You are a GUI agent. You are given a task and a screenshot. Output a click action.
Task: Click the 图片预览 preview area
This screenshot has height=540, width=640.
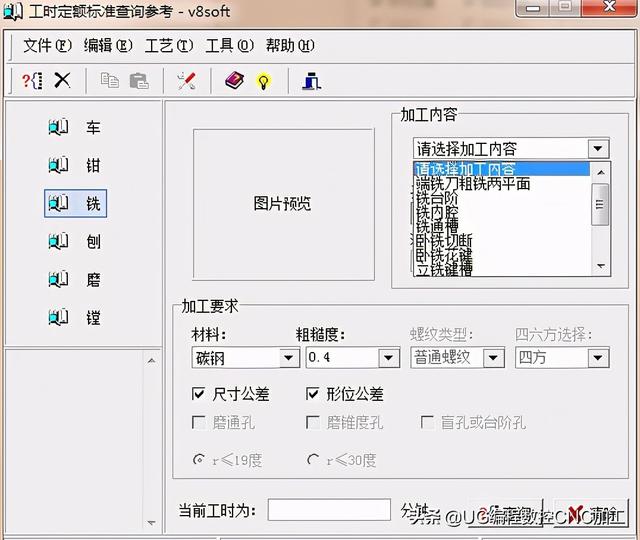point(283,204)
